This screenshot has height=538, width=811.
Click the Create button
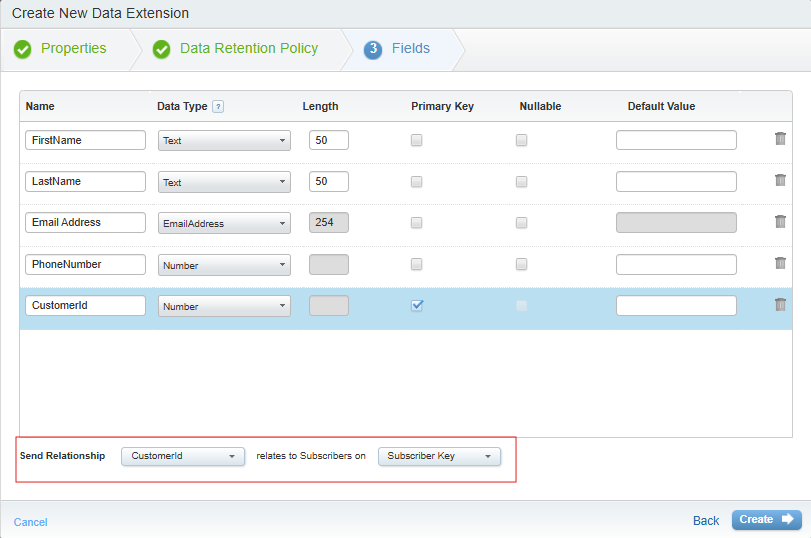(766, 520)
